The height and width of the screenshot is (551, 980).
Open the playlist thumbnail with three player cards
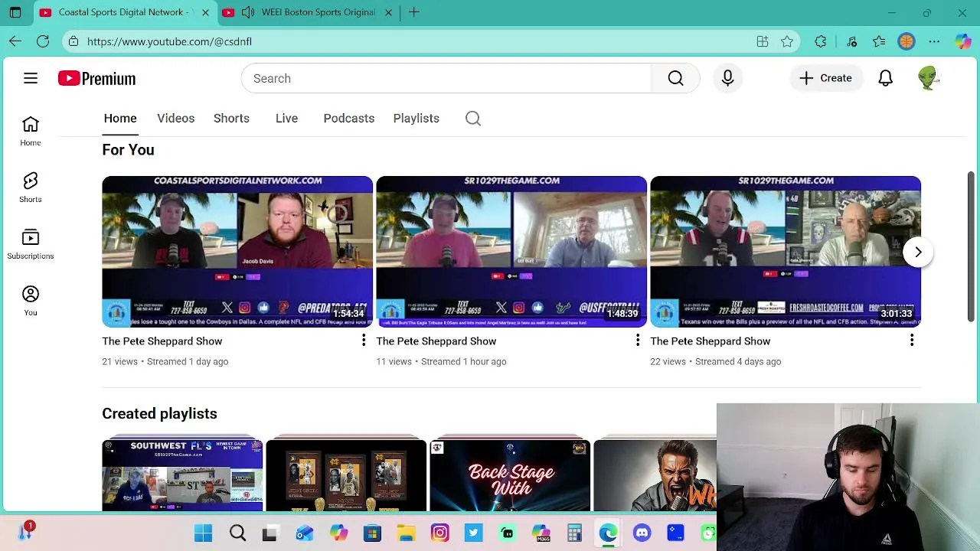click(x=346, y=475)
